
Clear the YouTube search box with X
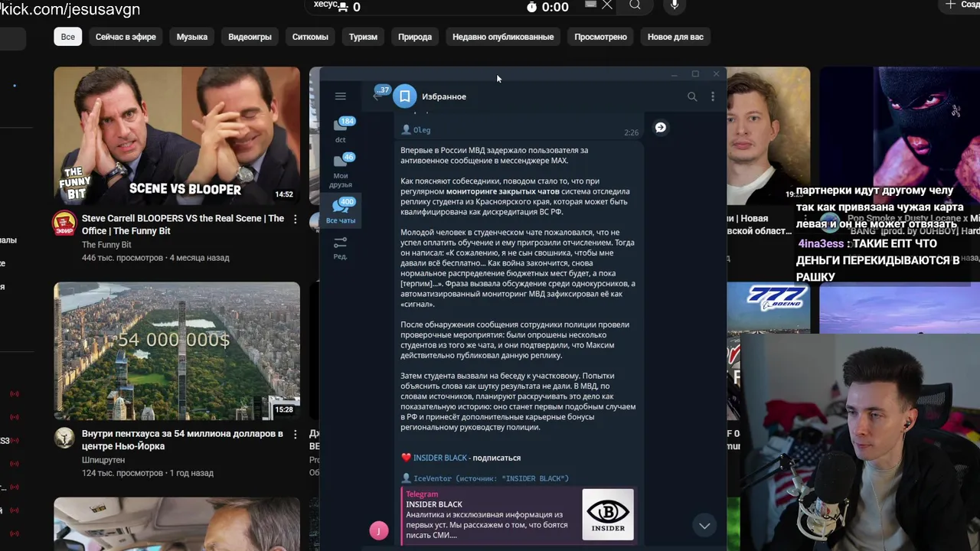tap(607, 5)
